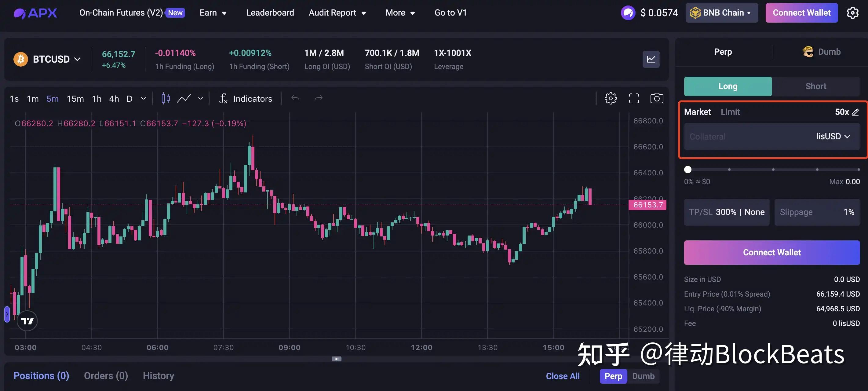Toggle the chart view icon button
Image resolution: width=868 pixels, height=391 pixels.
pos(651,59)
